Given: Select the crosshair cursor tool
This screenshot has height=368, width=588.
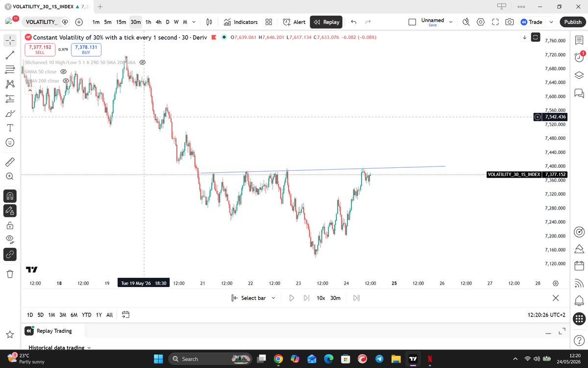Looking at the screenshot, I should click(x=10, y=41).
